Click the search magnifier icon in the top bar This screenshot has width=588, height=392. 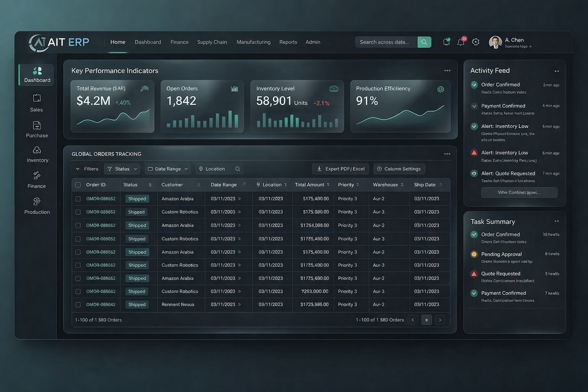[x=424, y=42]
